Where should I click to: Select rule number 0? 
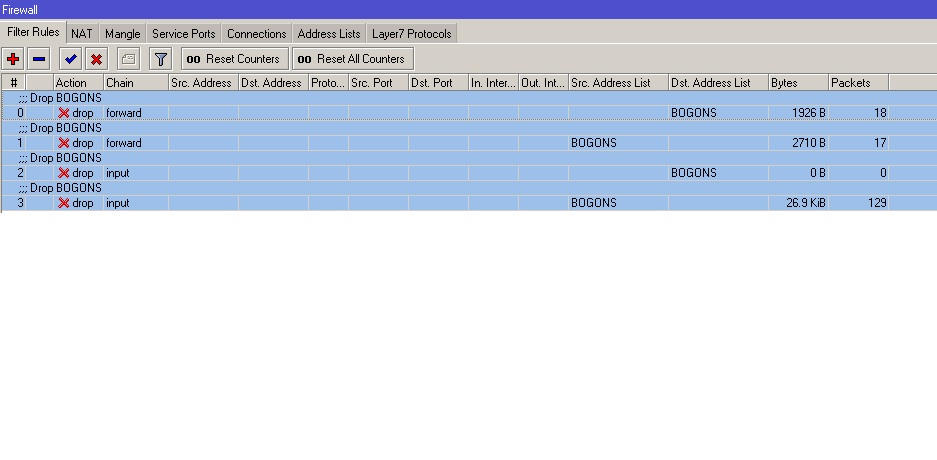(20, 113)
